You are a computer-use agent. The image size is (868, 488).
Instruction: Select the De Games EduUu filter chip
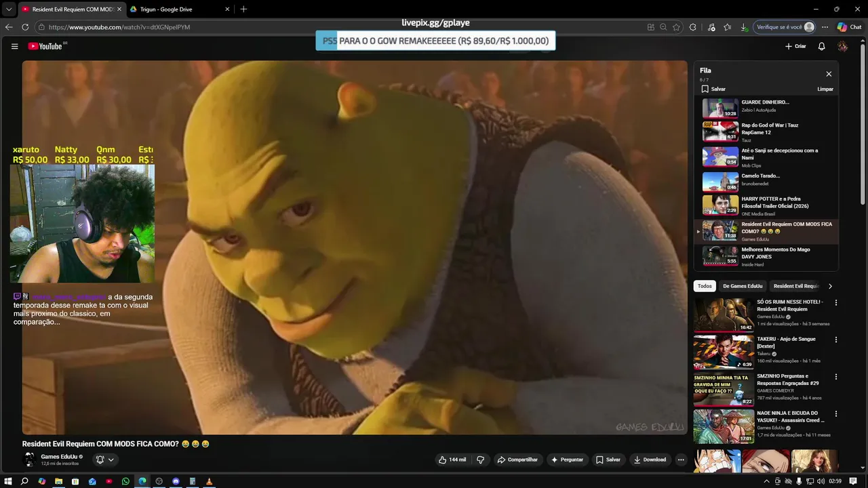(x=743, y=286)
